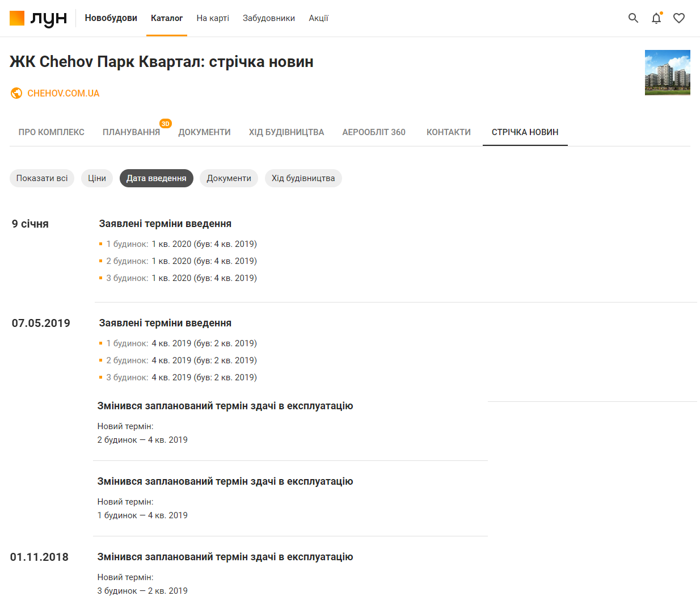
Task: Click the date 07.05.2019
Action: point(41,323)
